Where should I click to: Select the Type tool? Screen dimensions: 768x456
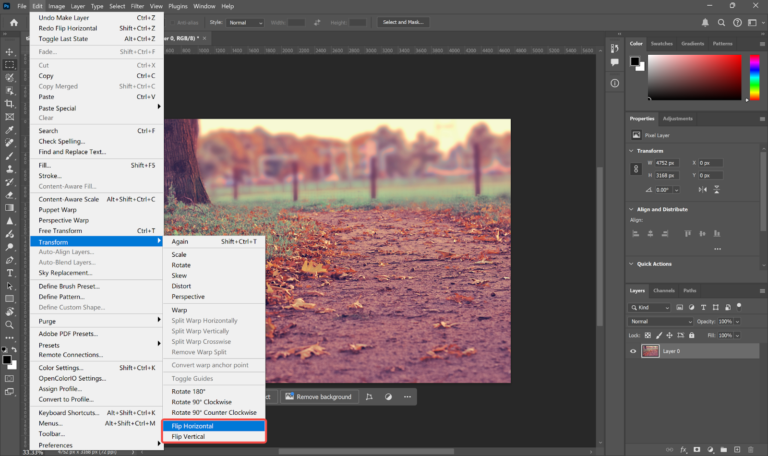pos(10,272)
